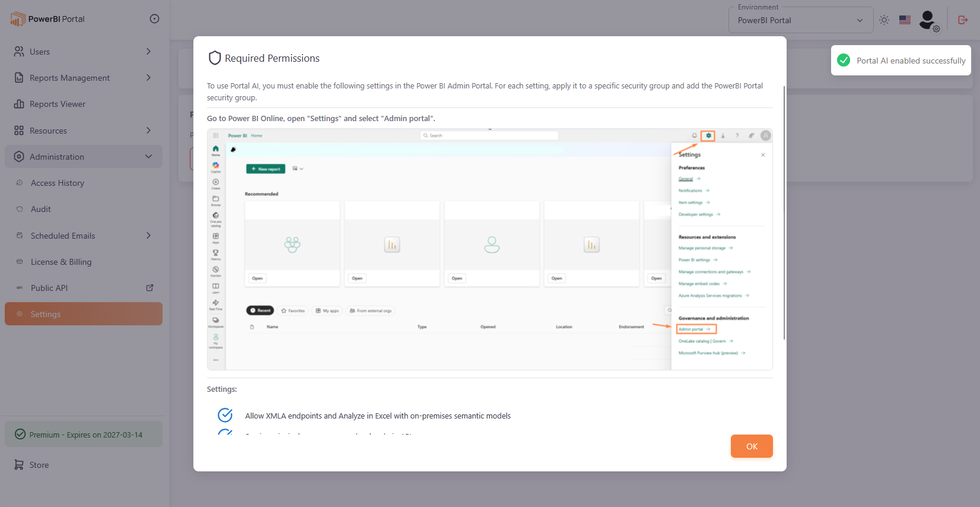Change language via the US flag icon
980x507 pixels.
coord(905,20)
